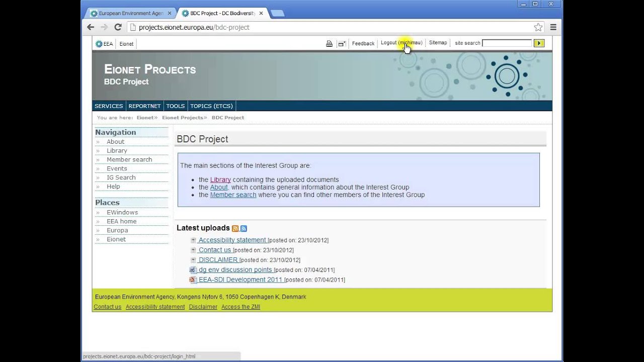Open the REPORTNET menu

click(x=144, y=106)
